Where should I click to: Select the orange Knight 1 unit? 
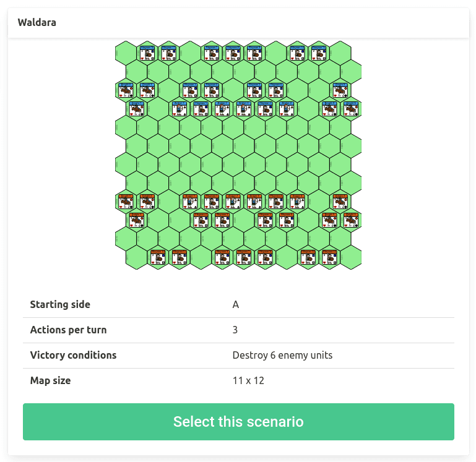tap(126, 202)
